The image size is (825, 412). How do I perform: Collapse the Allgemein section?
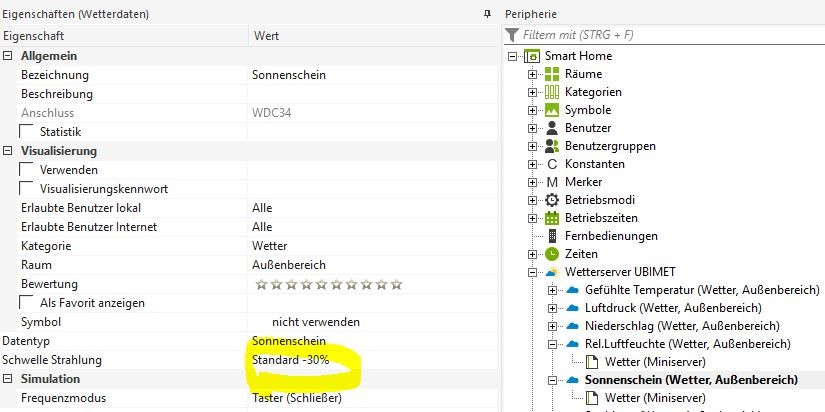(x=8, y=56)
